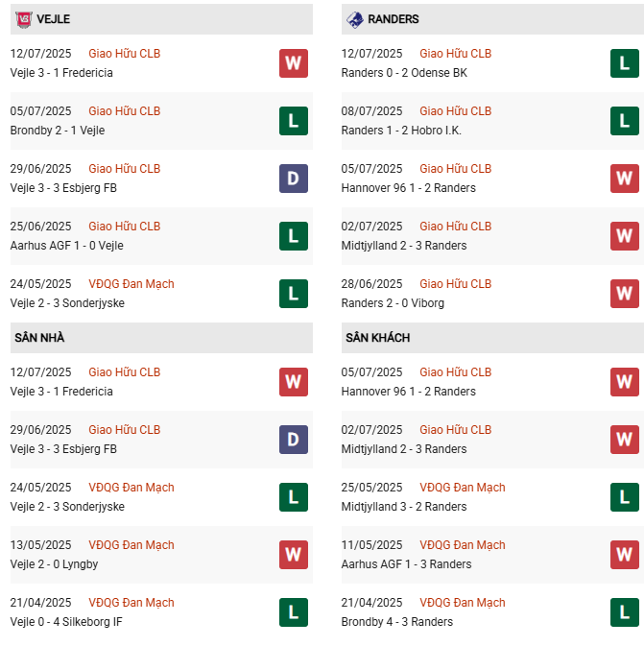Open the VEJLE team header

[x=161, y=19]
